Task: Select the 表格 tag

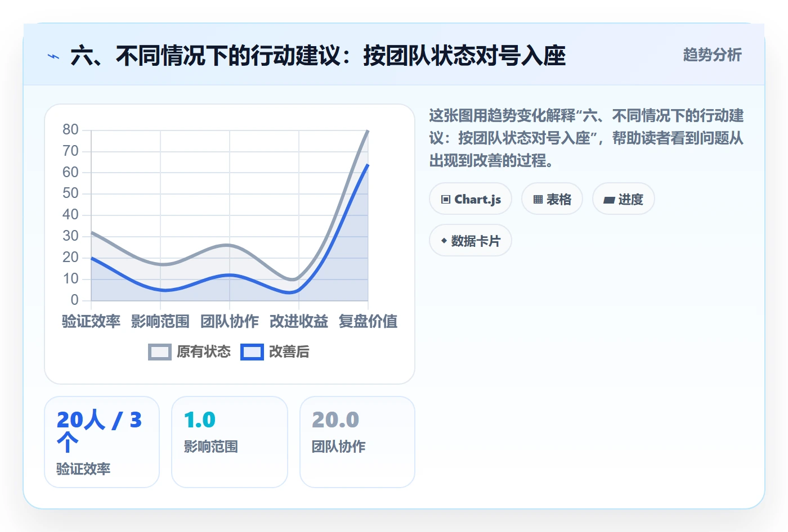Action: click(x=552, y=199)
